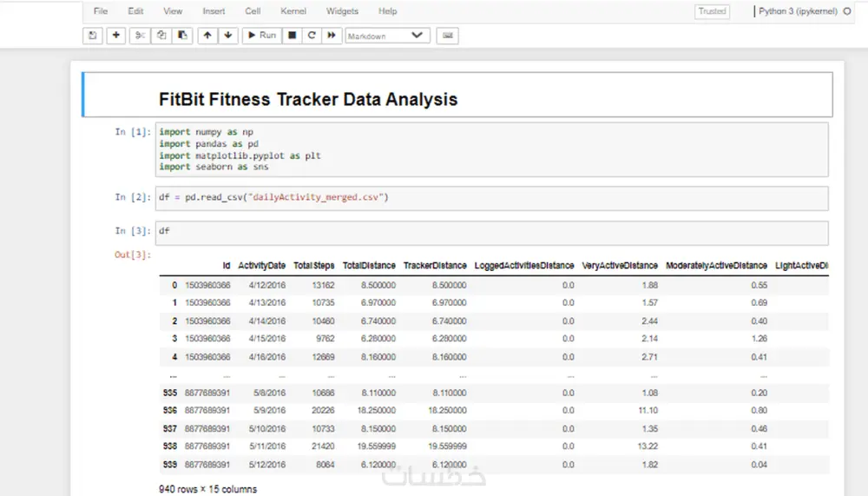Open the View menu
This screenshot has height=496, width=868.
[173, 11]
